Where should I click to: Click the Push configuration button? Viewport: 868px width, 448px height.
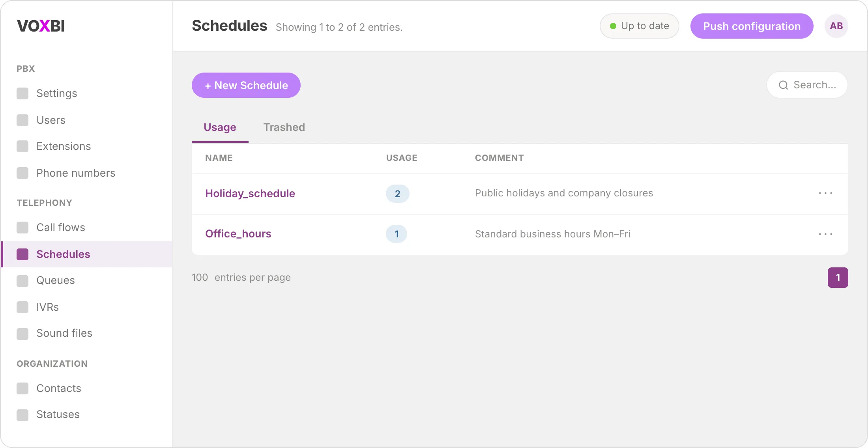tap(752, 26)
